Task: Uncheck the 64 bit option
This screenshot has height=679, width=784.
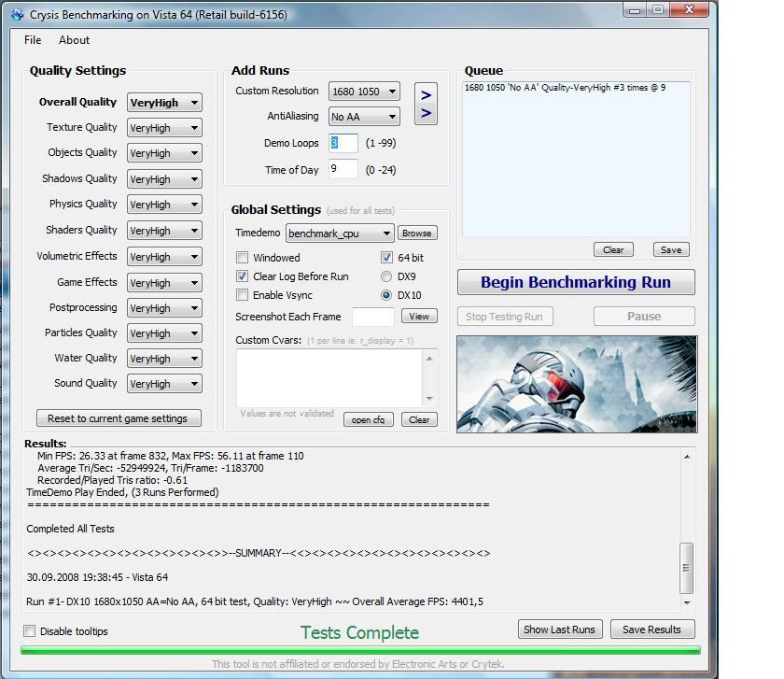Action: [x=386, y=258]
